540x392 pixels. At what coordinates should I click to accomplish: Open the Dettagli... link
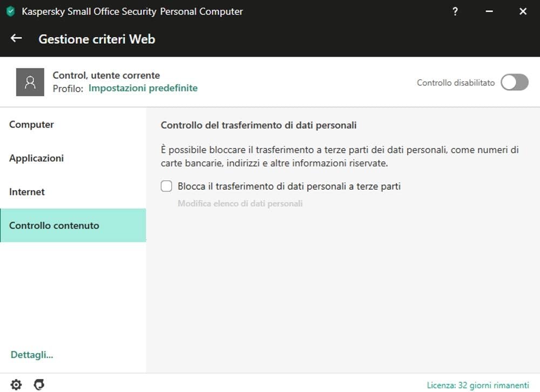coord(32,355)
